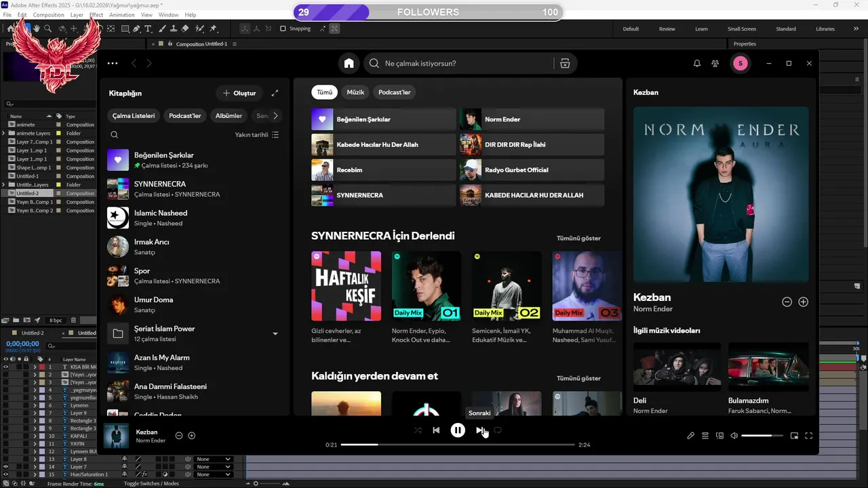Show more library filter chips arrow
This screenshot has height=488, width=868.
pyautogui.click(x=275, y=116)
